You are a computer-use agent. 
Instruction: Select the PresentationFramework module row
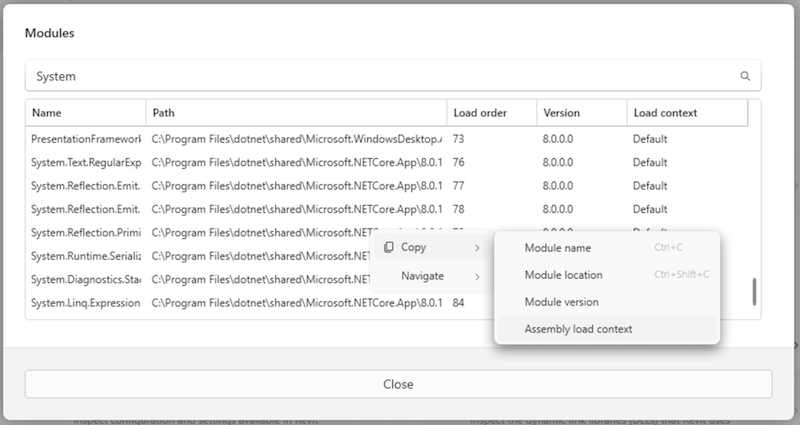(x=86, y=139)
